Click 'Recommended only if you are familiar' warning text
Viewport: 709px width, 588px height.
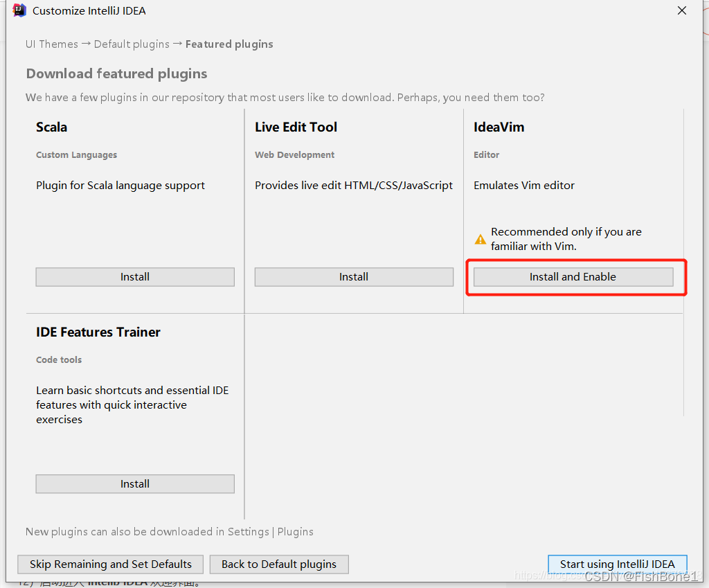(x=566, y=239)
